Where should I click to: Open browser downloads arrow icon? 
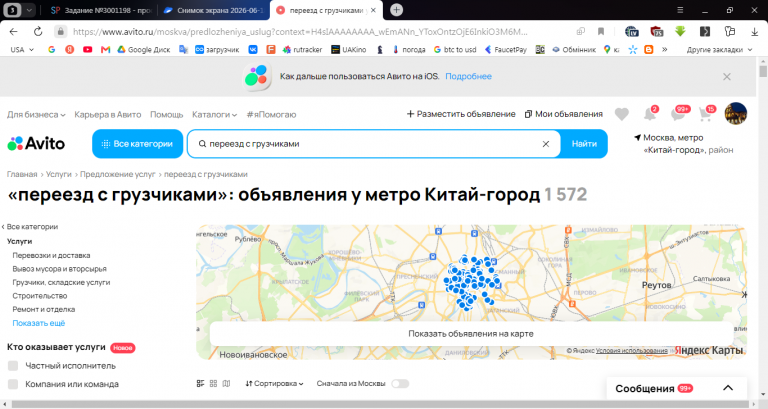(x=754, y=32)
